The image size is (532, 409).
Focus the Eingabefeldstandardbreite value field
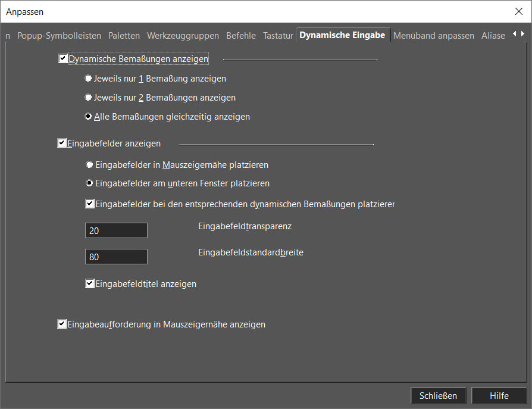pyautogui.click(x=116, y=257)
